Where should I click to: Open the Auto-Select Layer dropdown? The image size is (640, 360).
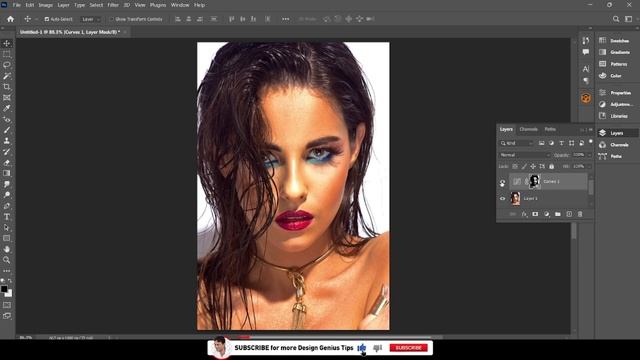coord(90,19)
